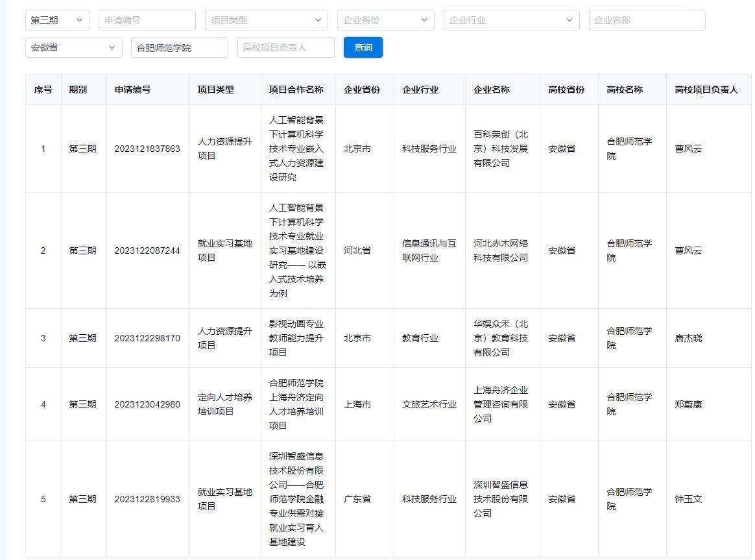Select the 影视动画专业教师能力提升项目 cell

click(x=296, y=338)
